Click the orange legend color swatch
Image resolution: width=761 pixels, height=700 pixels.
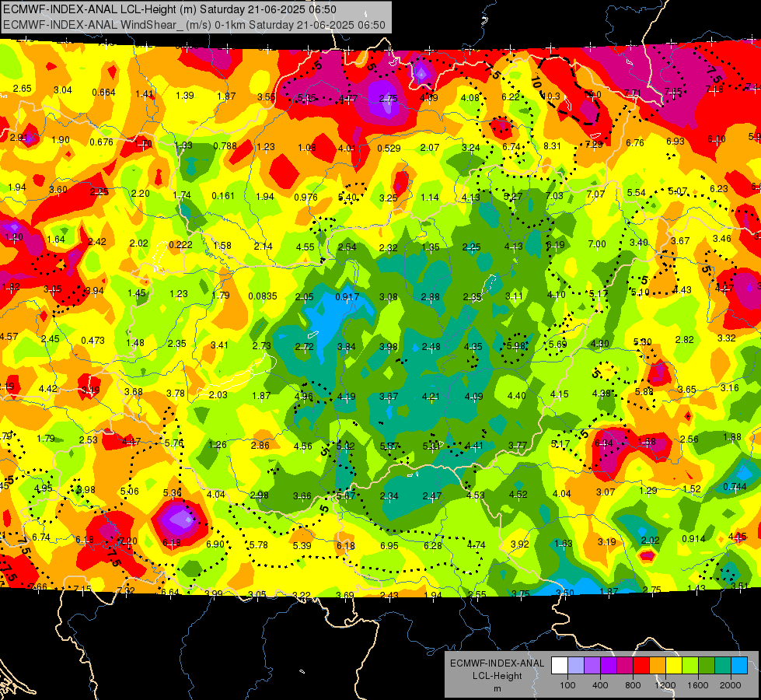[x=658, y=665]
